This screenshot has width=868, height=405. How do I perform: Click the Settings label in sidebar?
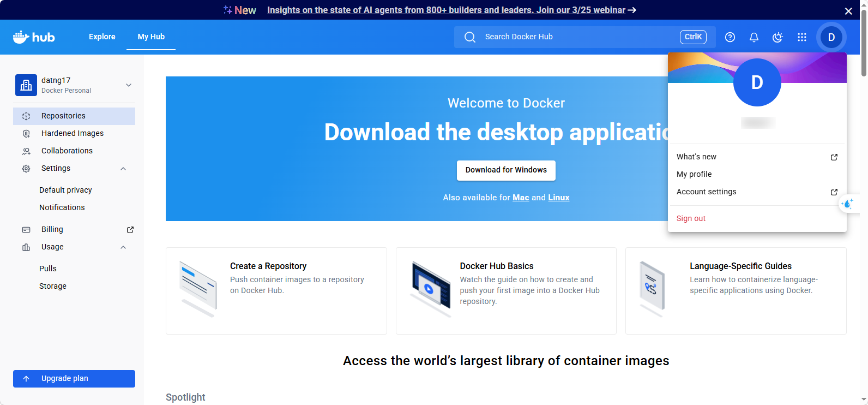(56, 169)
